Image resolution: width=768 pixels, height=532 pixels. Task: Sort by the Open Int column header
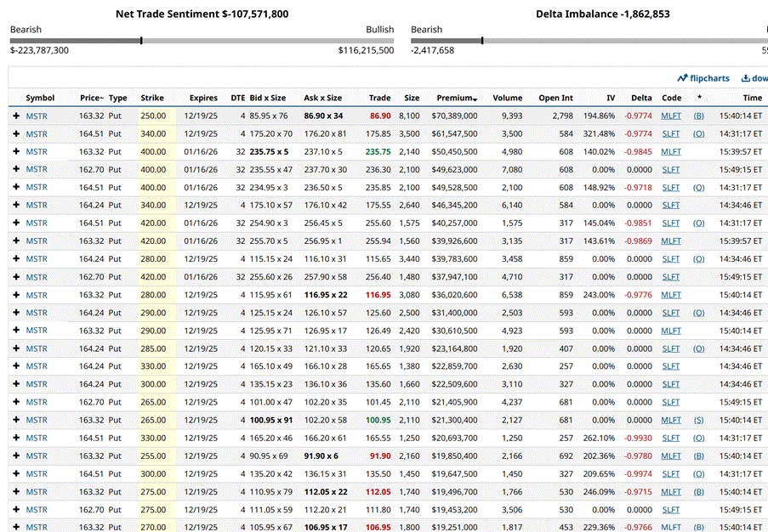[x=555, y=98]
